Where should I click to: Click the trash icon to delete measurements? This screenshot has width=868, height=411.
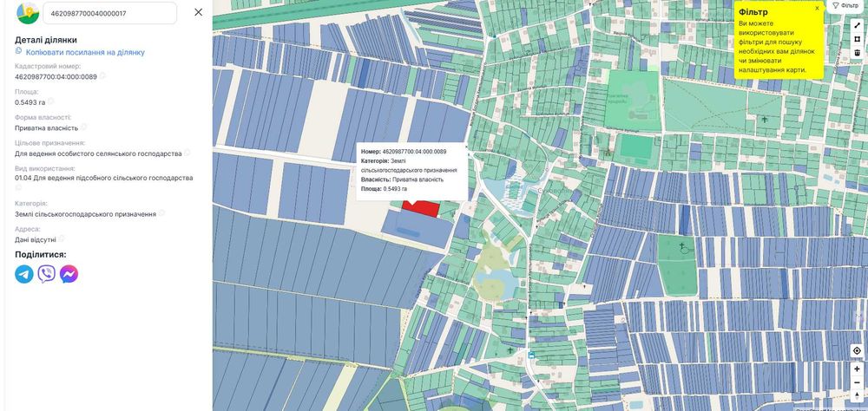click(857, 53)
